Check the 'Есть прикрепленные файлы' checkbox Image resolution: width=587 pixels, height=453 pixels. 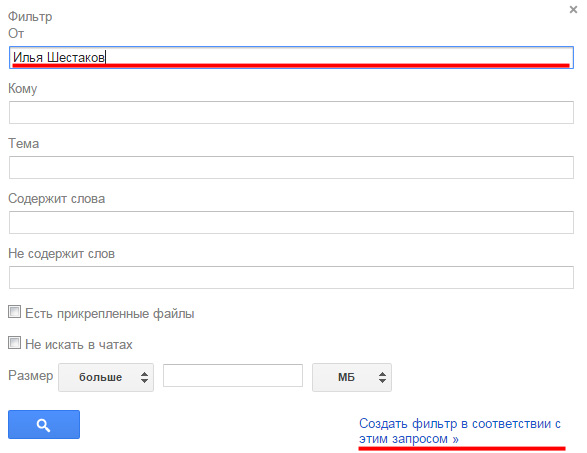pyautogui.click(x=15, y=312)
